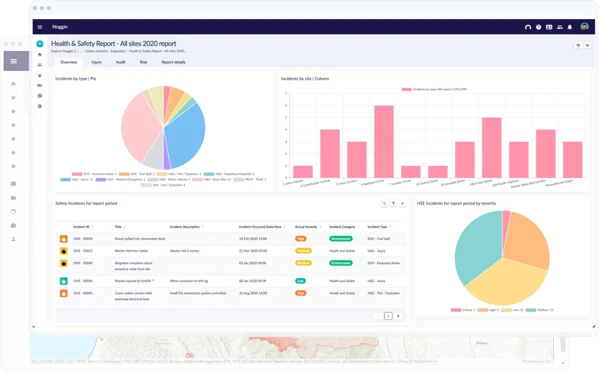Open the Risk tab
Image resolution: width=599 pixels, height=373 pixels.
[143, 62]
